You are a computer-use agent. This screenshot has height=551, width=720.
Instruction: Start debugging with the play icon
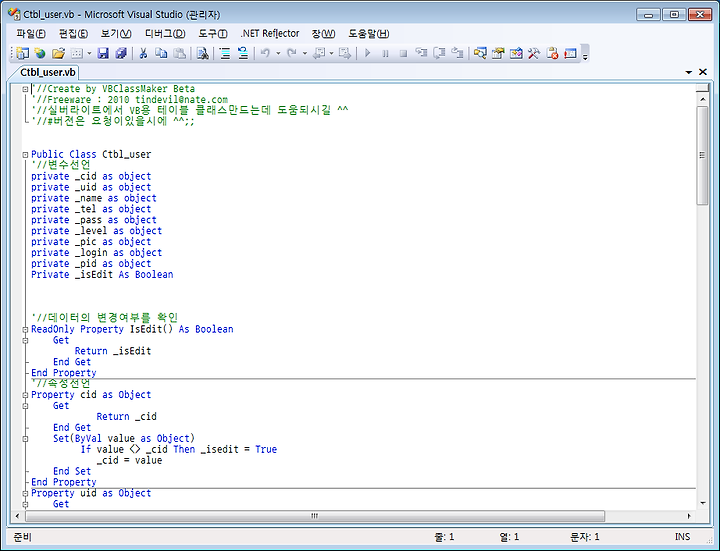[367, 53]
